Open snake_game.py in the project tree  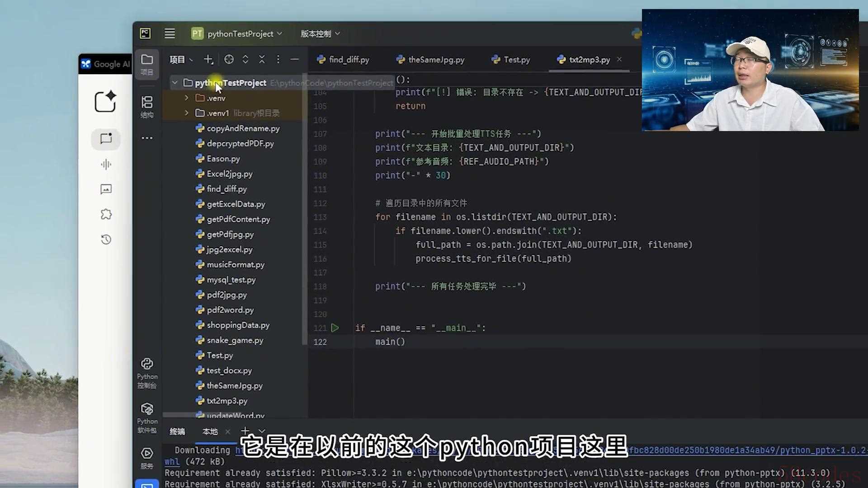pos(229,340)
